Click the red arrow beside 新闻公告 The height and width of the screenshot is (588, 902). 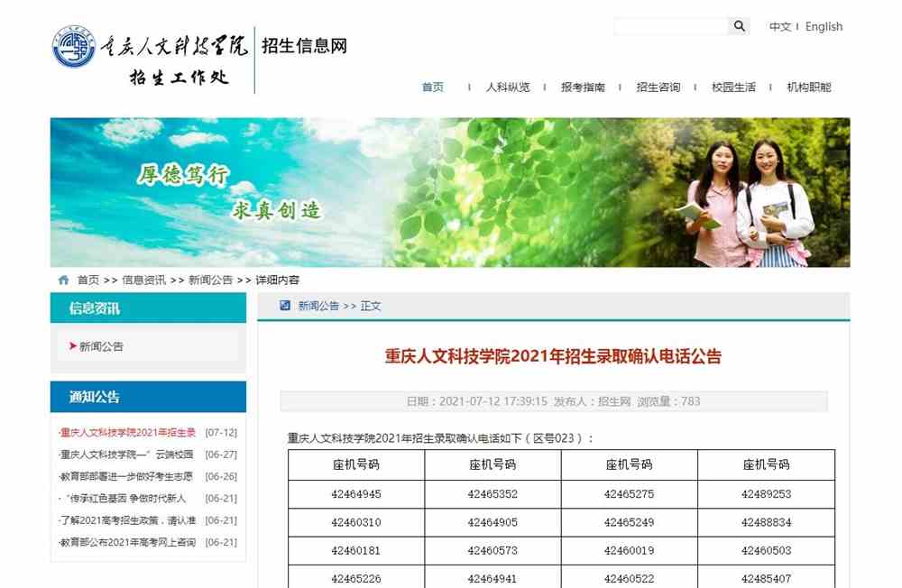tap(72, 345)
